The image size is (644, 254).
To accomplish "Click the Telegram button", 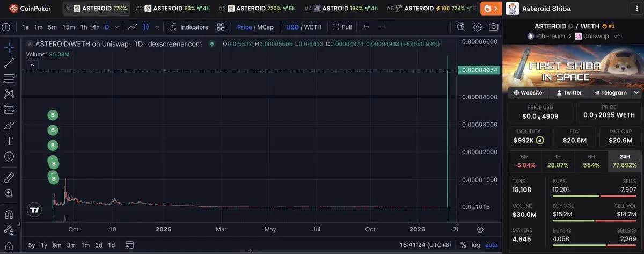I will click(610, 92).
